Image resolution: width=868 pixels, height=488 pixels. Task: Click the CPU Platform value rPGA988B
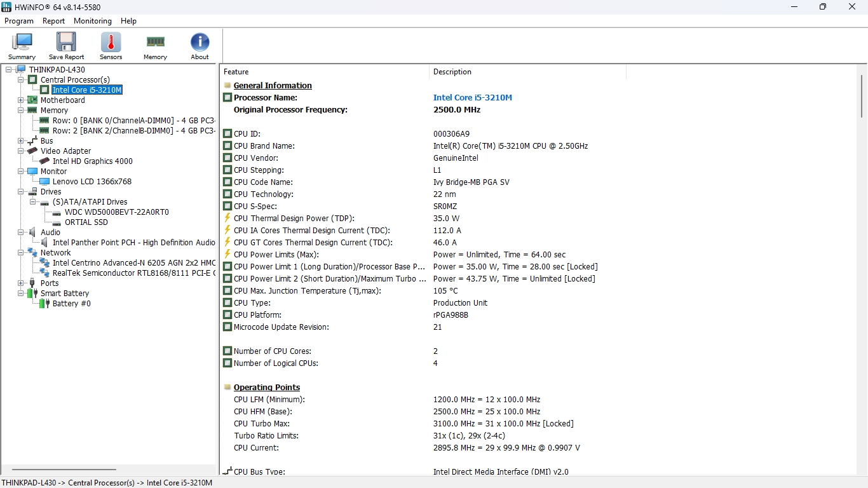[451, 315]
